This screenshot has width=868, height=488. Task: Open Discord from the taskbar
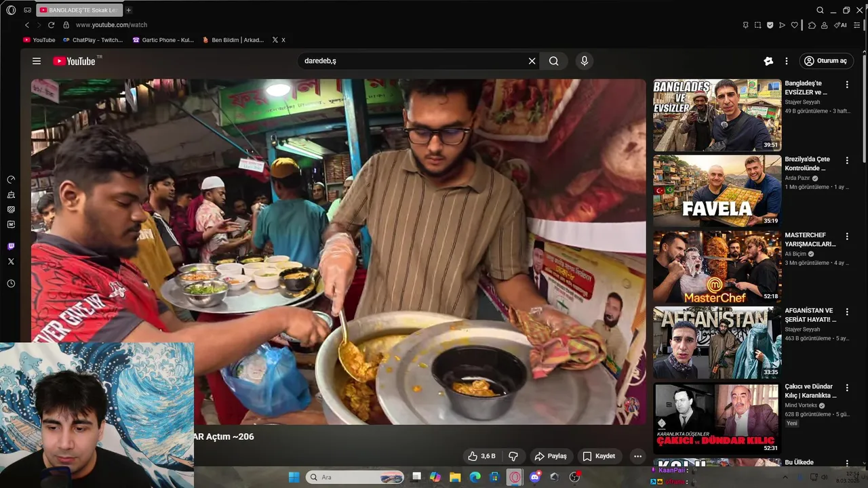tap(535, 477)
